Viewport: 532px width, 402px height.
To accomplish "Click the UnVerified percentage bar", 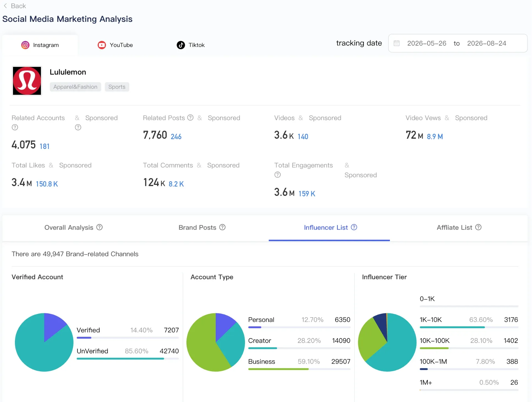I will tap(128, 359).
